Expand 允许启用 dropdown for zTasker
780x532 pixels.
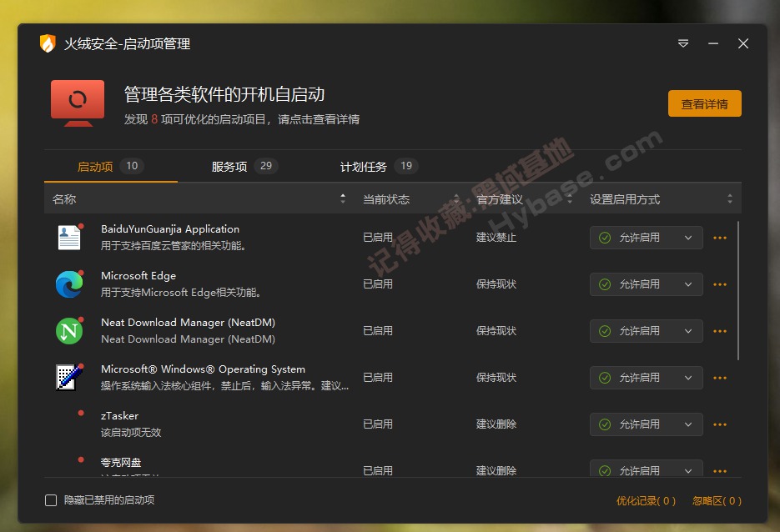[x=647, y=424]
